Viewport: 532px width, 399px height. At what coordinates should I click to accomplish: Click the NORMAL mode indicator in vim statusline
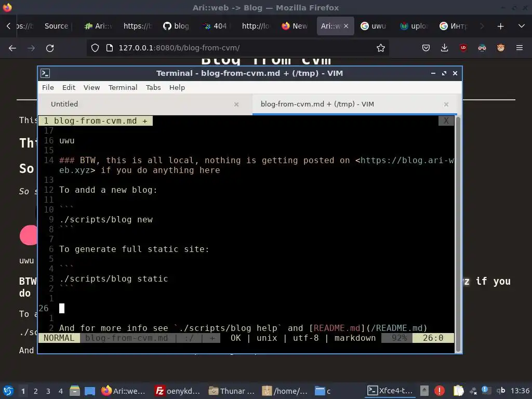click(59, 338)
